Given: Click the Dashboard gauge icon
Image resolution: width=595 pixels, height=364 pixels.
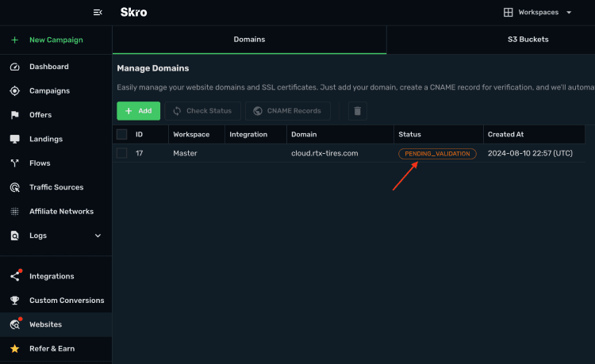Looking at the screenshot, I should point(15,67).
